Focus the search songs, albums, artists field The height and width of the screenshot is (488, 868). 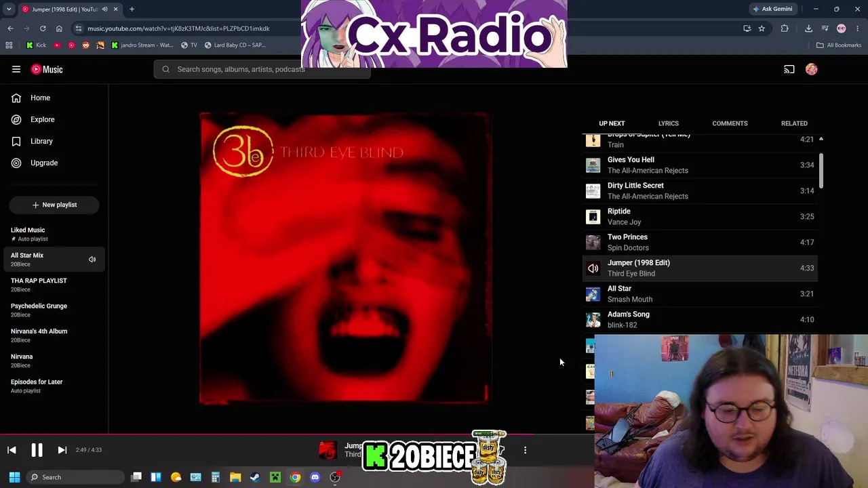click(262, 69)
